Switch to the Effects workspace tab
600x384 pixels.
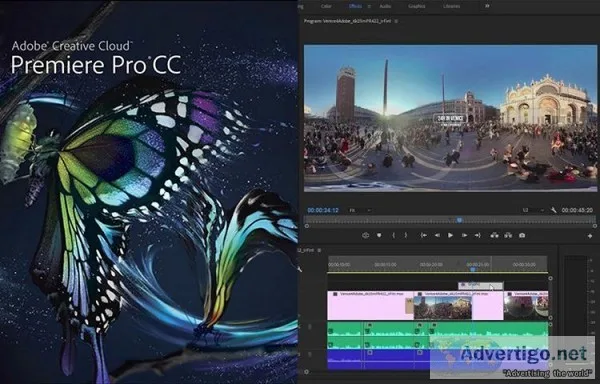point(355,6)
